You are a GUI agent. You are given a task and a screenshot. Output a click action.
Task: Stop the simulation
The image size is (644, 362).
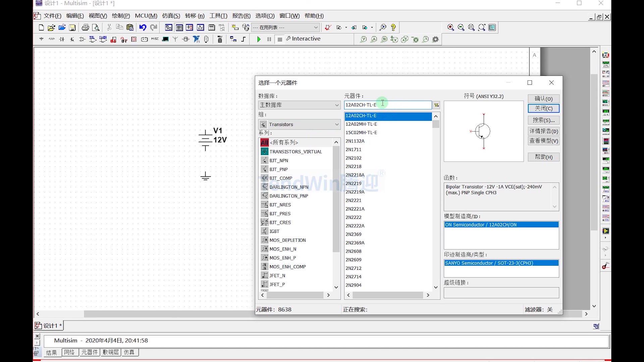coord(280,39)
